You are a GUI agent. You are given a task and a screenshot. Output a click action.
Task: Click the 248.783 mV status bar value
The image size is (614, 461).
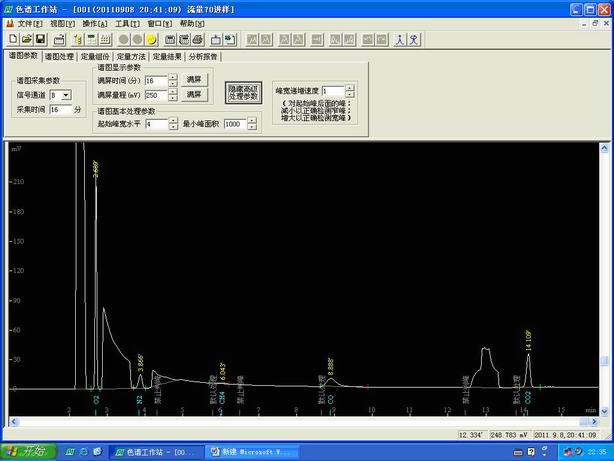point(509,435)
